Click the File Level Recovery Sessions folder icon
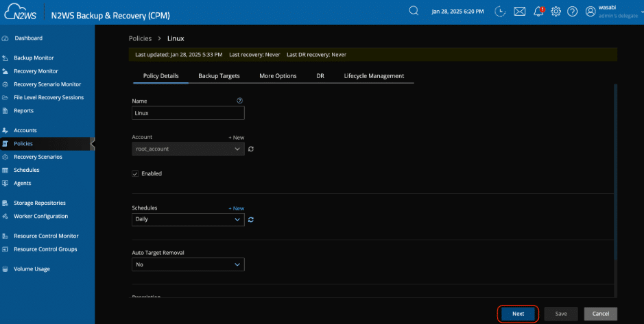Image resolution: width=644 pixels, height=324 pixels. [x=5, y=97]
